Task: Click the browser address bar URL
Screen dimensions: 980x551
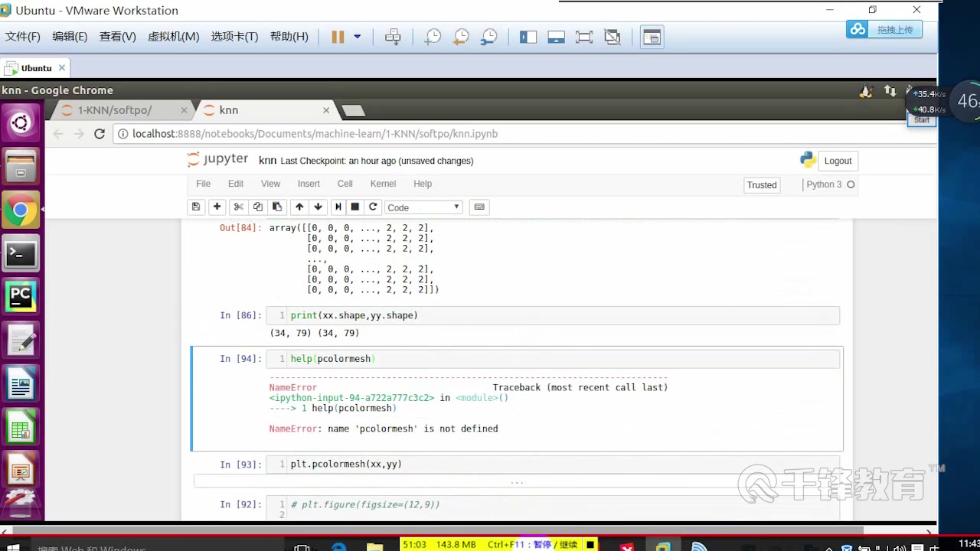Action: pos(314,133)
